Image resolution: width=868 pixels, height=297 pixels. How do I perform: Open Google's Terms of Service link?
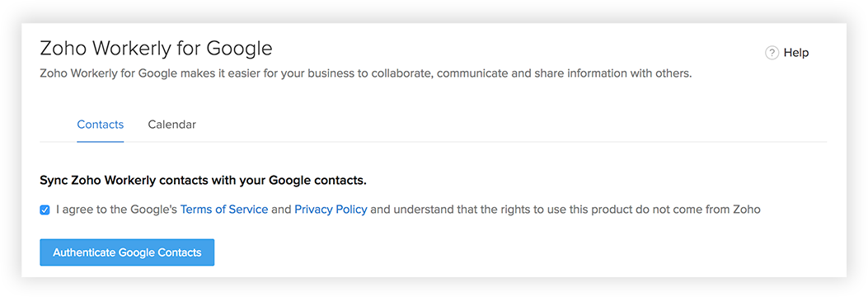[224, 210]
